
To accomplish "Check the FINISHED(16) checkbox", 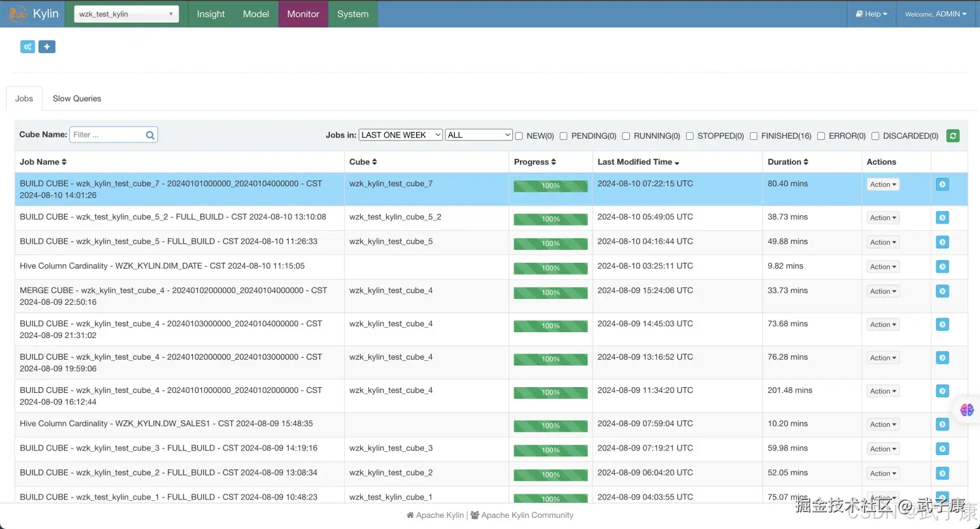I will point(754,136).
